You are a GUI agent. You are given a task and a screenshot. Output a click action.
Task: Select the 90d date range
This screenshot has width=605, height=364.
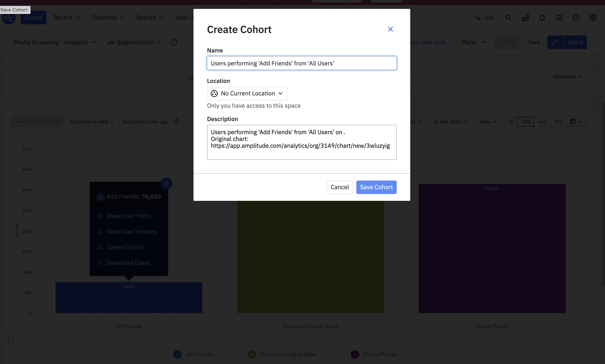(x=558, y=122)
